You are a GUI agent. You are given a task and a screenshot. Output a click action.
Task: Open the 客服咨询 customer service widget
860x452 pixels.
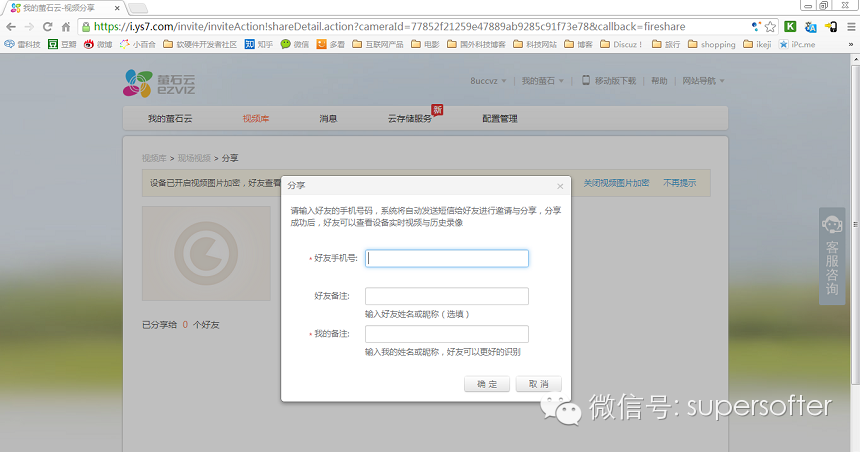832,256
